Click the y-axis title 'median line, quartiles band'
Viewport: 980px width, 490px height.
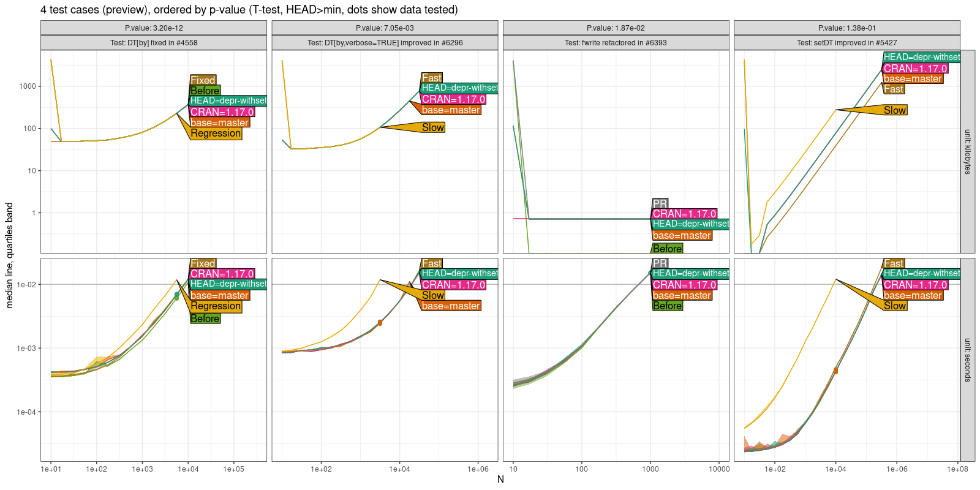pyautogui.click(x=9, y=255)
